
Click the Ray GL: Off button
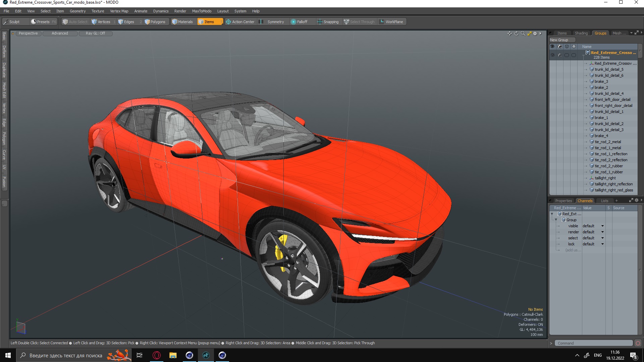pyautogui.click(x=95, y=33)
